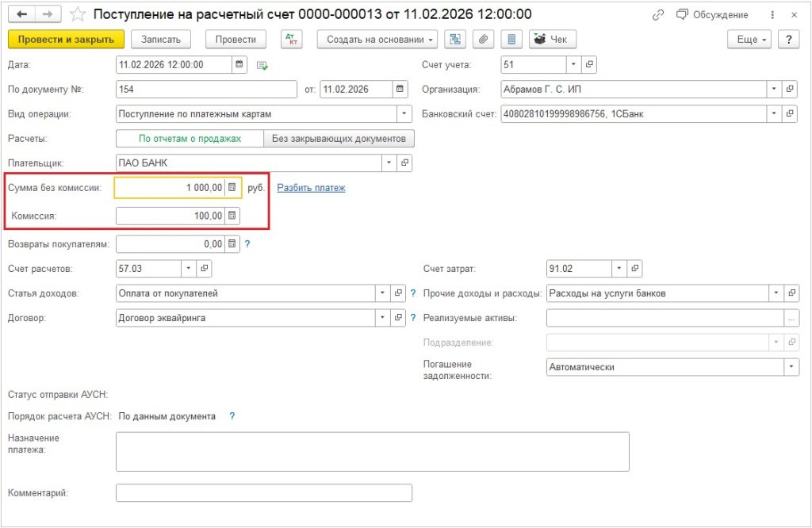Click the back navigation arrow

(22, 14)
